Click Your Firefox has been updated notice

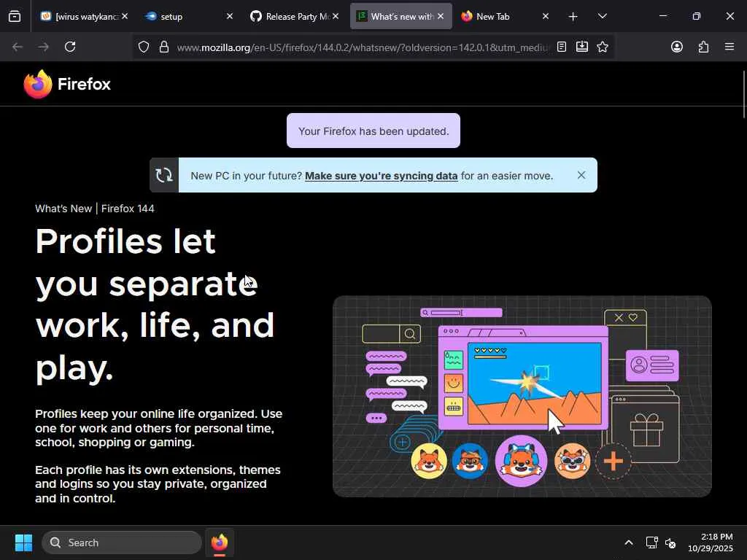373,131
